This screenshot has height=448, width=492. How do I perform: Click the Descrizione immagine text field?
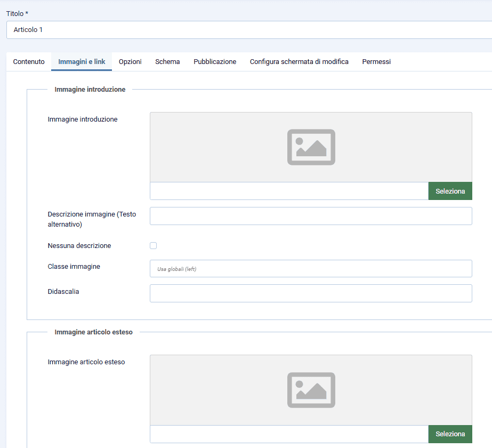point(311,216)
